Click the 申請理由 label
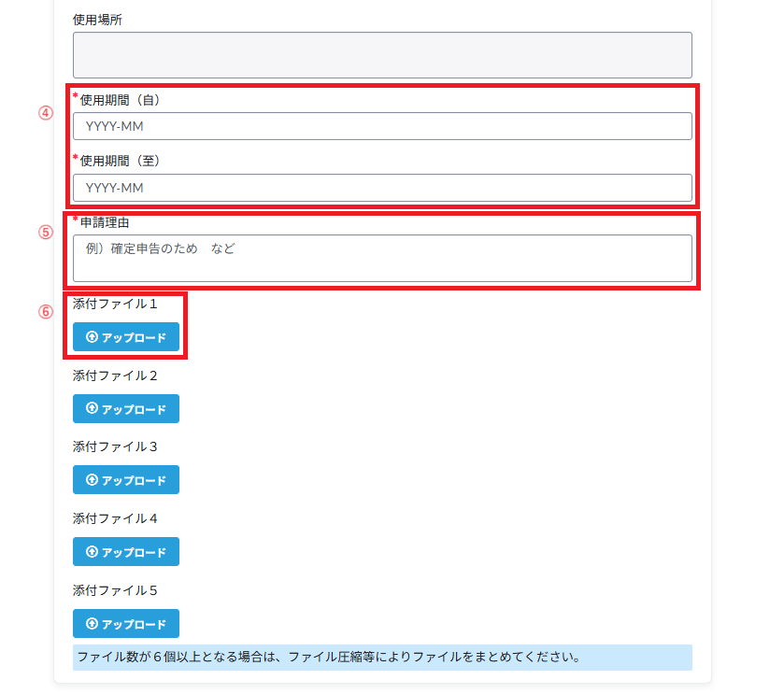The height and width of the screenshot is (694, 784). (105, 222)
